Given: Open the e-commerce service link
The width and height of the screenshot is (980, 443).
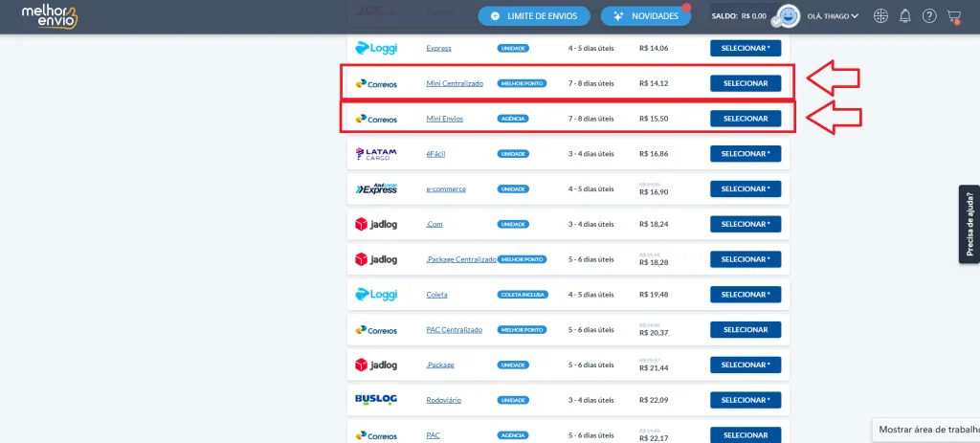Looking at the screenshot, I should [x=446, y=188].
